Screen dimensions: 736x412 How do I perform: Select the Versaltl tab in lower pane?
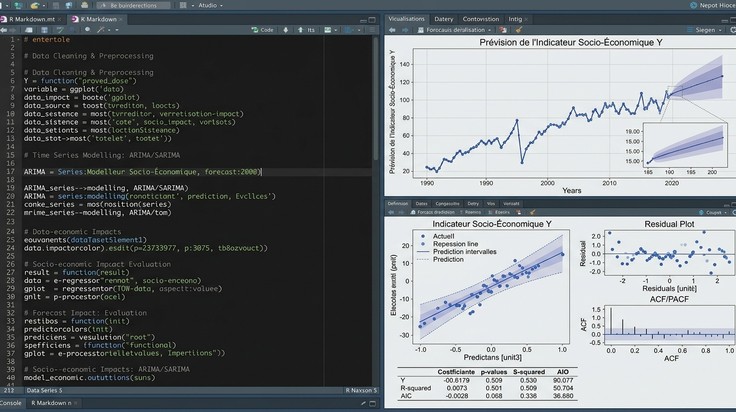511,204
